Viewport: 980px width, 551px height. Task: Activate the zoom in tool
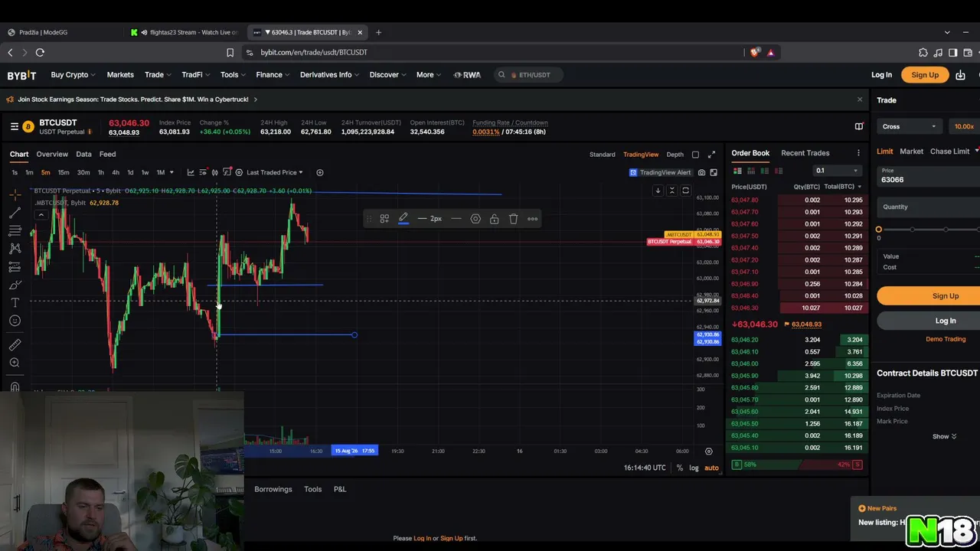coord(15,363)
